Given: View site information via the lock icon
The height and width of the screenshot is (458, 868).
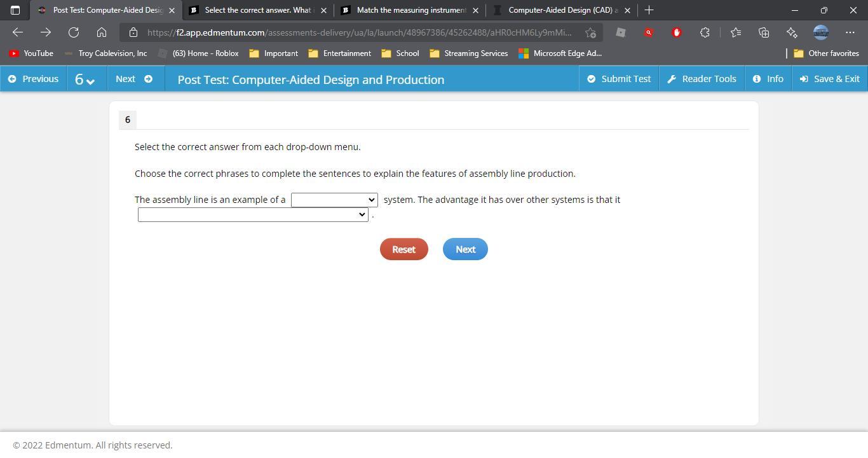Looking at the screenshot, I should click(x=133, y=32).
